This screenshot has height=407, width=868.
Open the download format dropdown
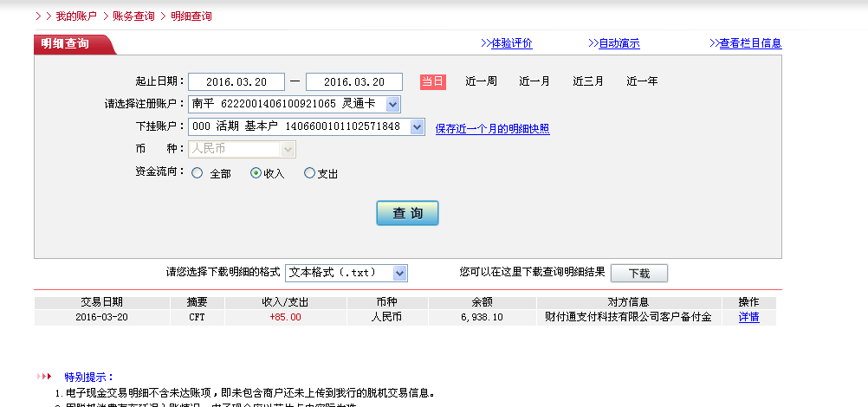399,273
